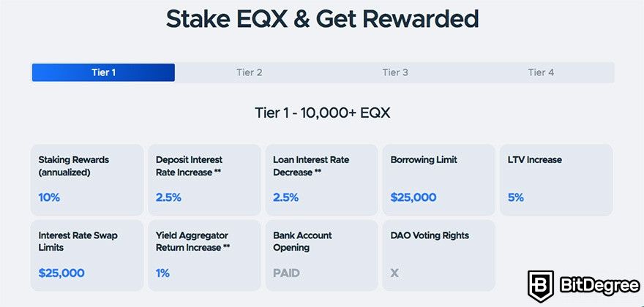Viewport: 644px width, 307px height.
Task: Select the Tier 4 tab
Action: pos(541,72)
